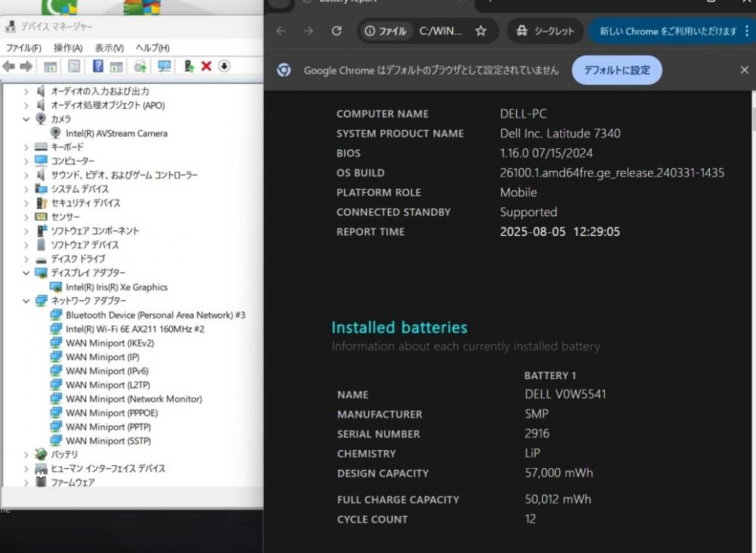Screen dimensions: 756x553
Task: Expand the システム デバイス category
Action: coord(26,189)
